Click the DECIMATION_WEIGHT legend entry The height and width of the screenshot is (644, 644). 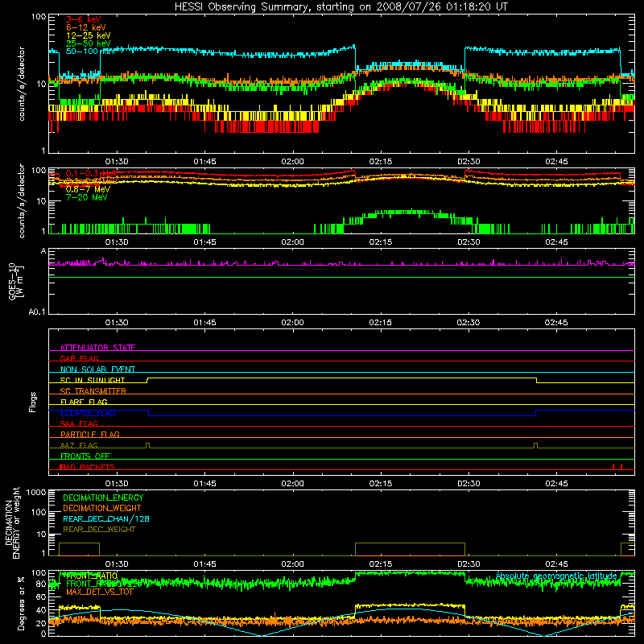102,508
